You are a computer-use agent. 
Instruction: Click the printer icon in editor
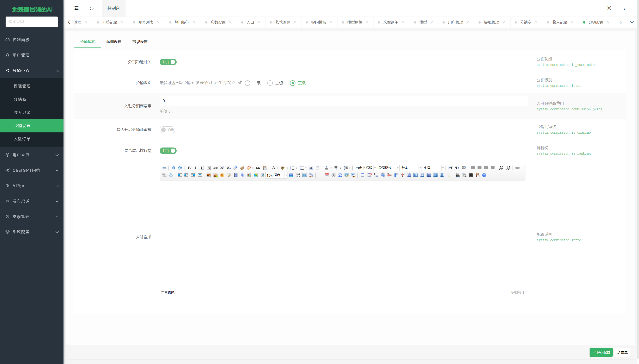pyautogui.click(x=458, y=175)
